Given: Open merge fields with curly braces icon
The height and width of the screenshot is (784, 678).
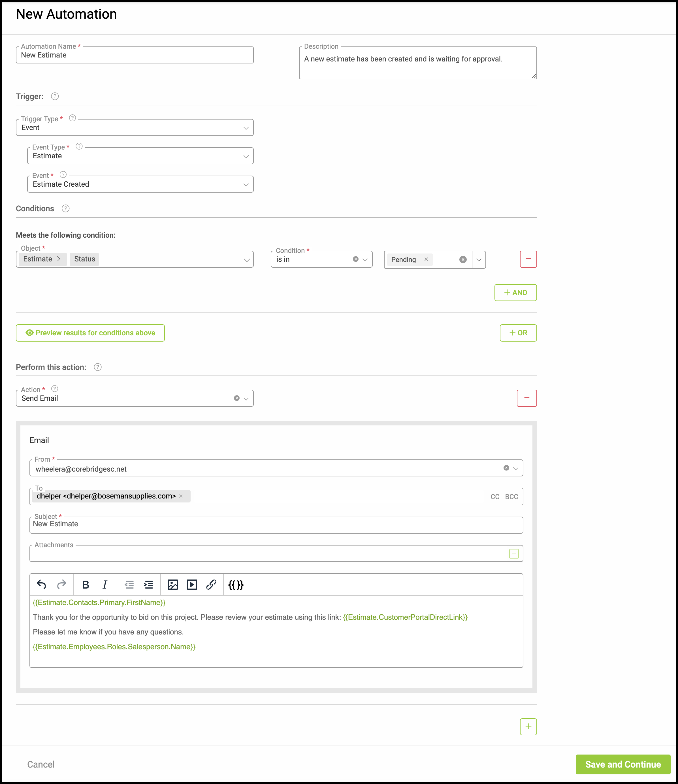Looking at the screenshot, I should [x=236, y=585].
